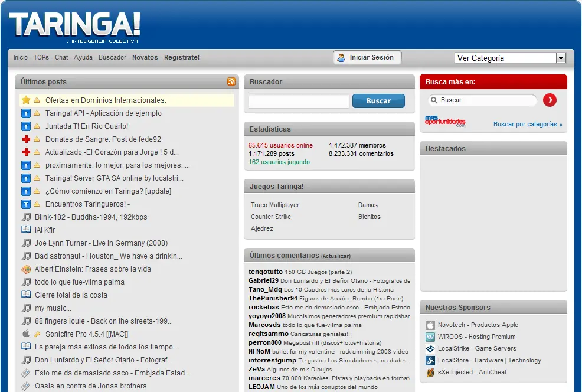Open TOPs in the navigation bar
This screenshot has height=392, width=582.
click(41, 57)
